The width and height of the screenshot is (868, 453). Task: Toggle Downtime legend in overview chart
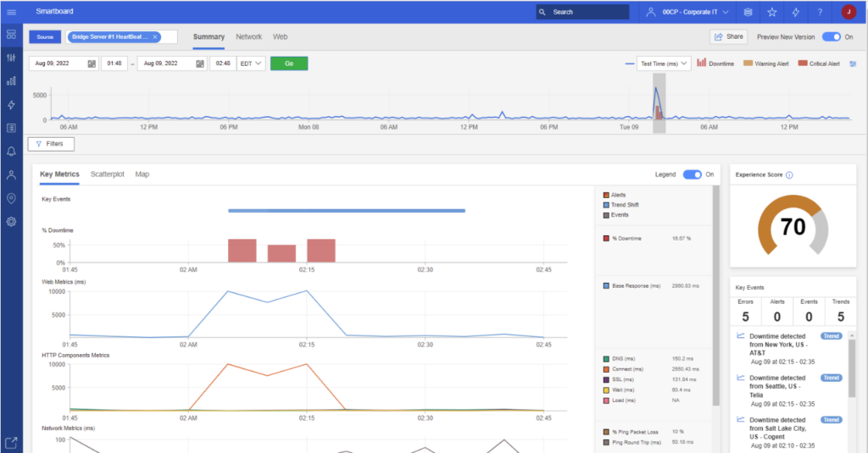click(715, 63)
